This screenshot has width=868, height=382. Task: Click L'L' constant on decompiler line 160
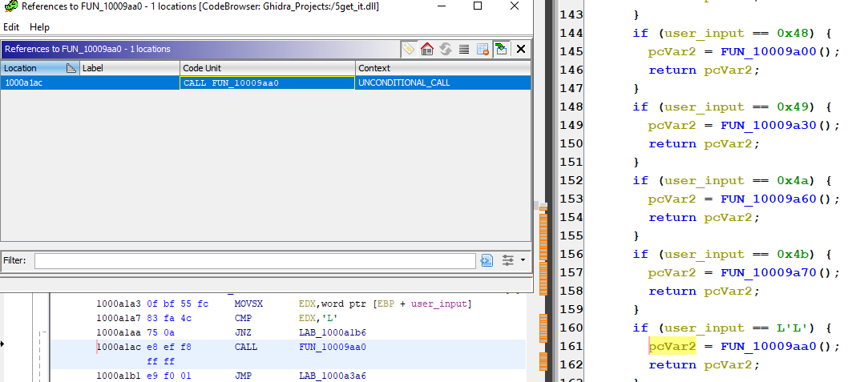click(792, 328)
